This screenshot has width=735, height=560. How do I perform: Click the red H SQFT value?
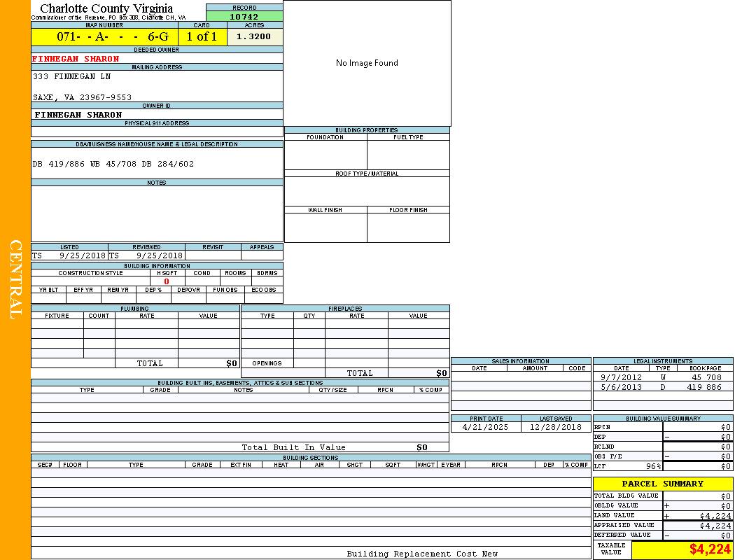tap(167, 281)
